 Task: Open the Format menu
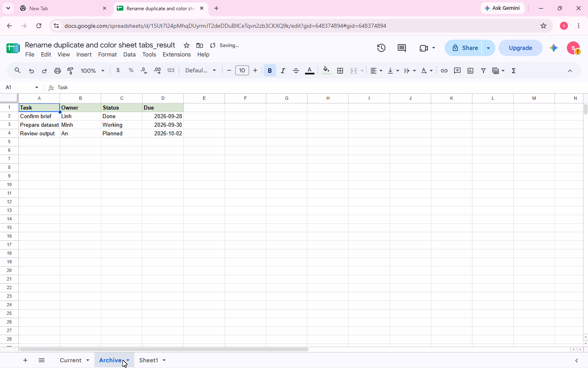[x=107, y=54]
